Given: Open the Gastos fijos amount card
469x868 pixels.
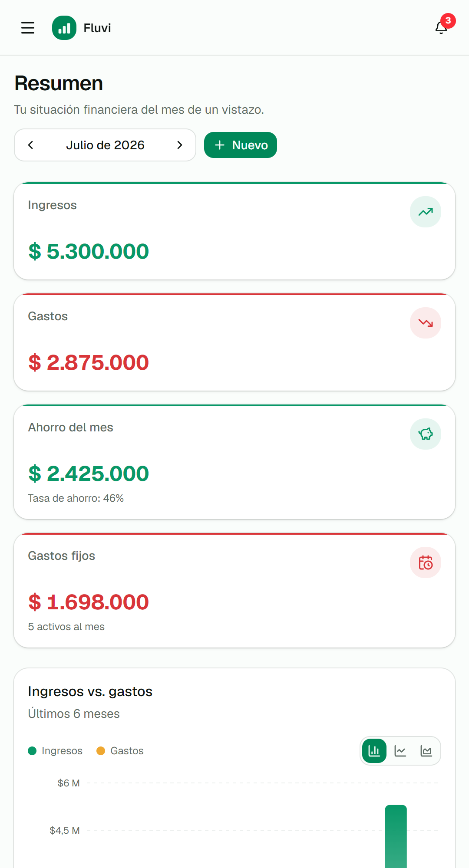Looking at the screenshot, I should [234, 590].
